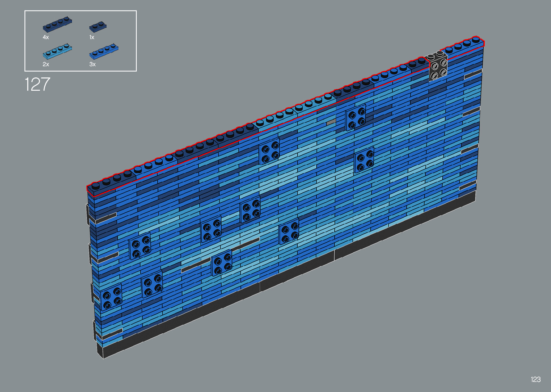Screen dimensions: 551x392
Task: Select the '2x' quantity label
Action: (x=46, y=64)
